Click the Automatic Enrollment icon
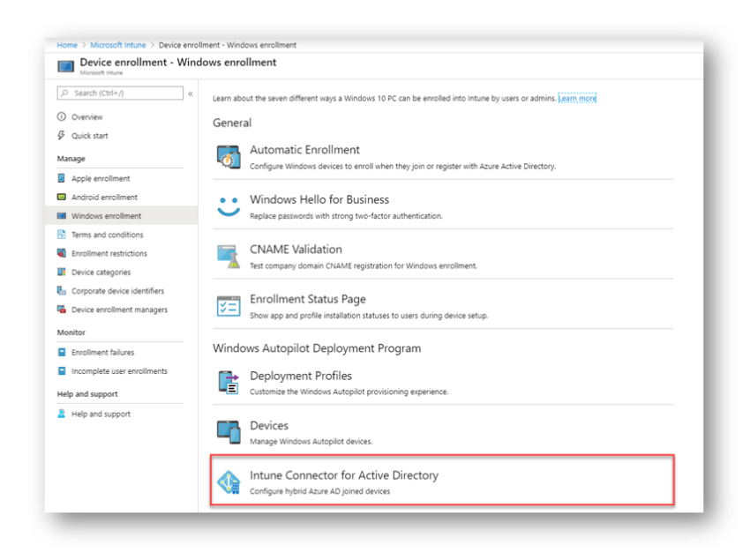 tap(229, 157)
